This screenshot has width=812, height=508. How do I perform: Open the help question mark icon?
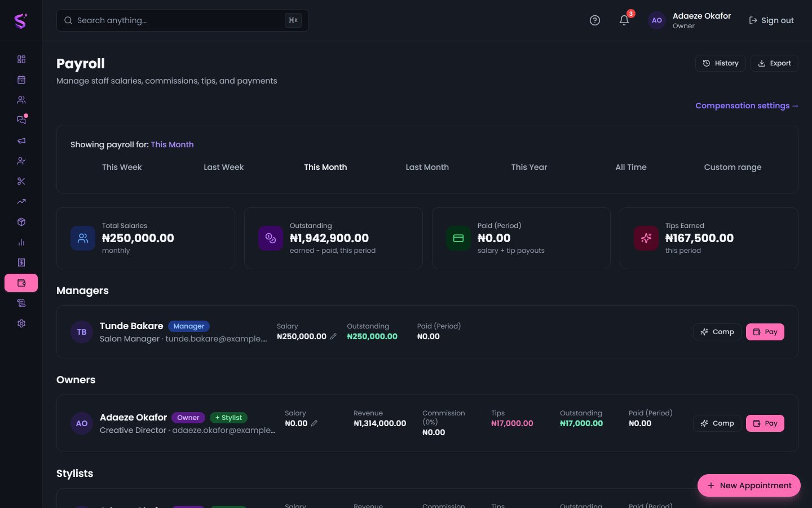tap(595, 20)
